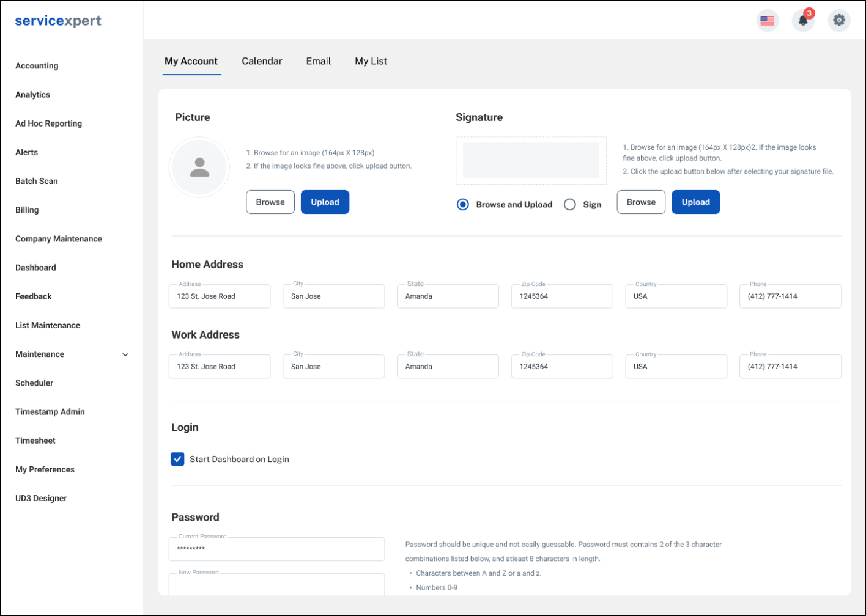The width and height of the screenshot is (866, 616).
Task: Expand the Maintenance sidebar chevron
Action: 125,354
